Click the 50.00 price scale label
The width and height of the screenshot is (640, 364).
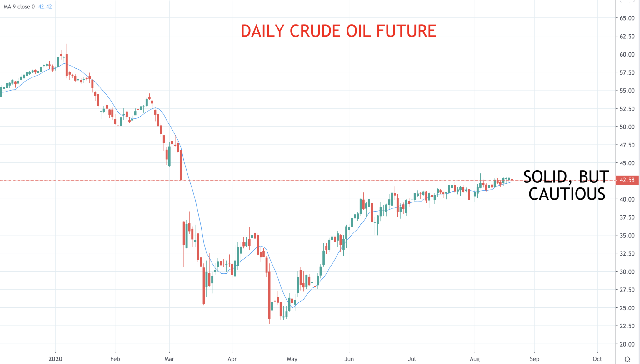(x=627, y=127)
